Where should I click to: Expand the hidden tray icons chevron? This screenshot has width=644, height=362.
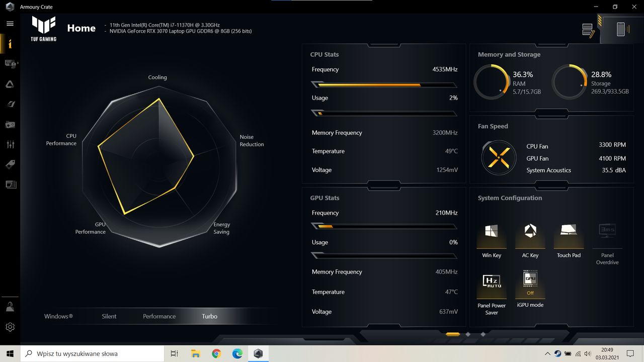coord(547,353)
